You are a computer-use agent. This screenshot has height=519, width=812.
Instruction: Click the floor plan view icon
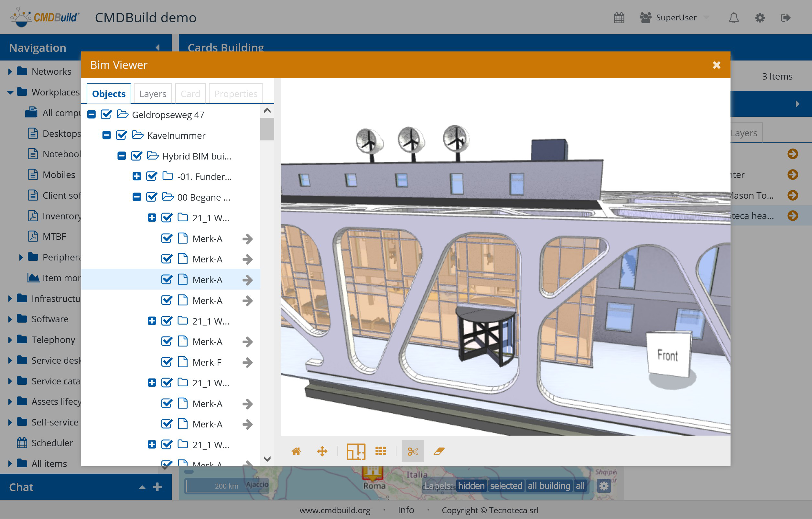356,451
